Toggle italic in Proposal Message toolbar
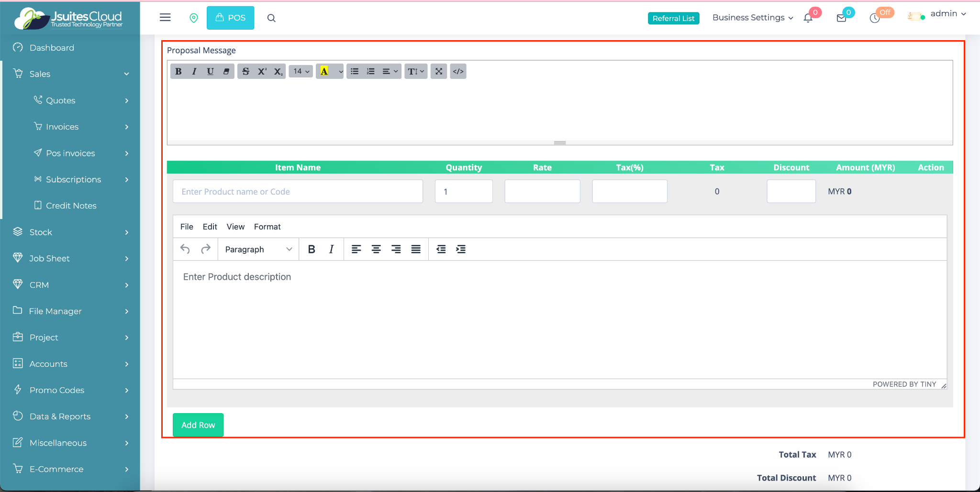 (x=194, y=71)
